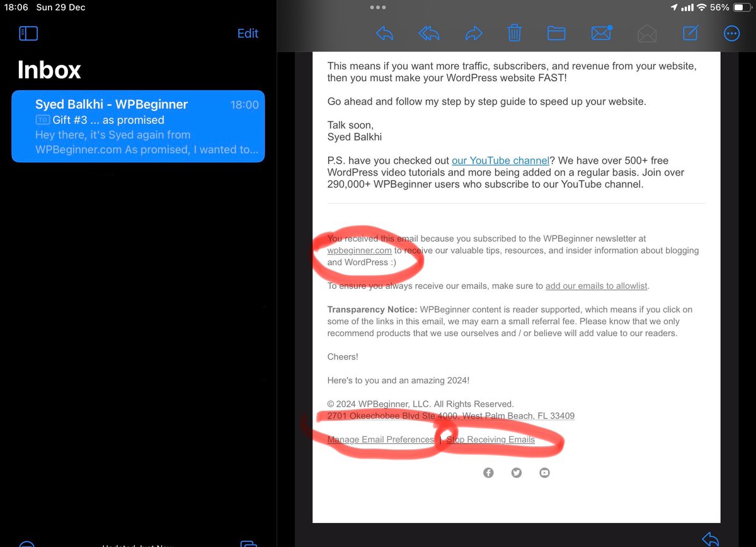Screen dimensions: 756x547
Task: Click the "Gift #3 ... as promised" subject
Action: [108, 120]
